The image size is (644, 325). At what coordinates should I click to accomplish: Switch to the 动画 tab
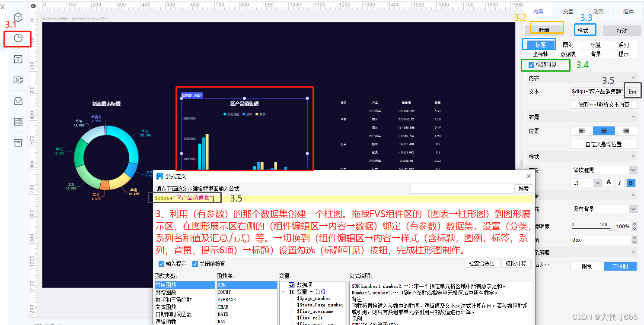pos(598,12)
